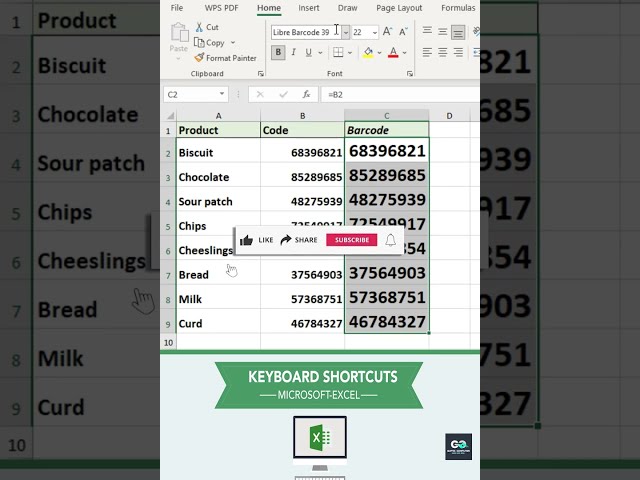The image size is (640, 480).
Task: Click the Insert Function fx icon
Action: tap(306, 95)
